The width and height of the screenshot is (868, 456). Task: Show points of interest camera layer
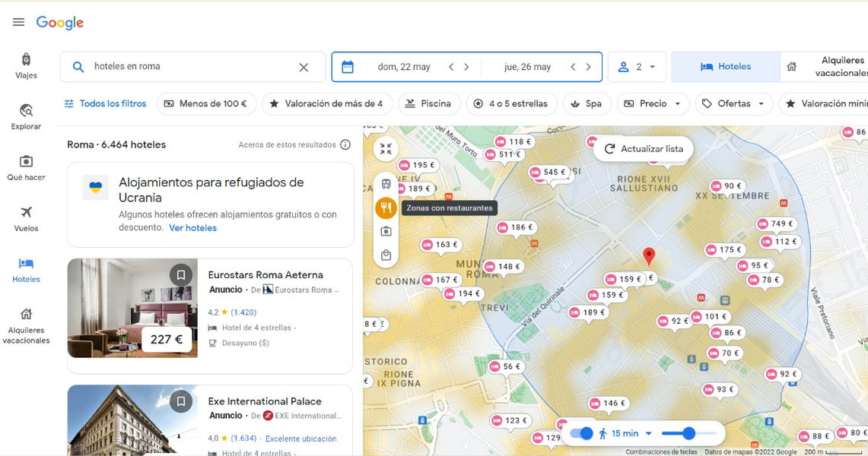click(386, 231)
